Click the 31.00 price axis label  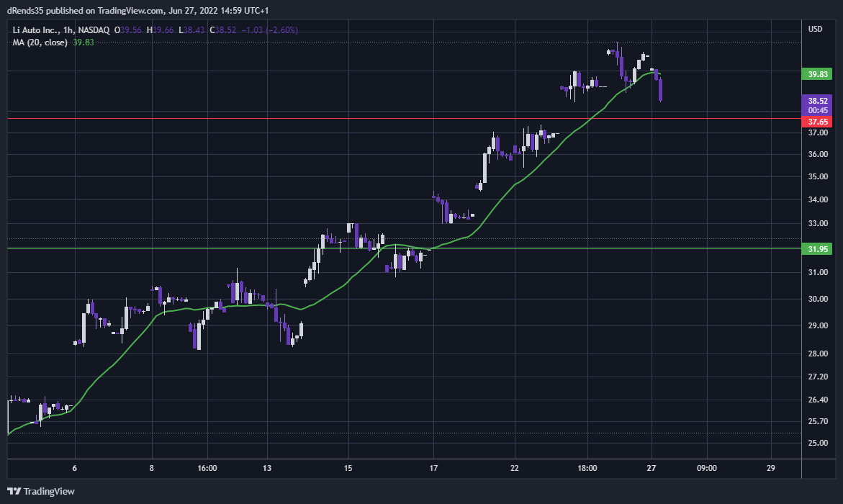(818, 272)
